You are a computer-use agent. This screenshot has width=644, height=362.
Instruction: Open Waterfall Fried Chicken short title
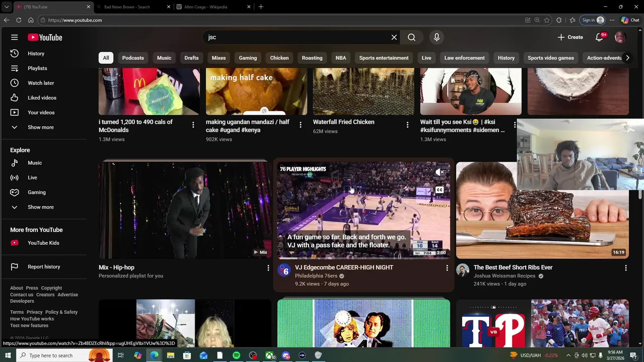click(344, 122)
